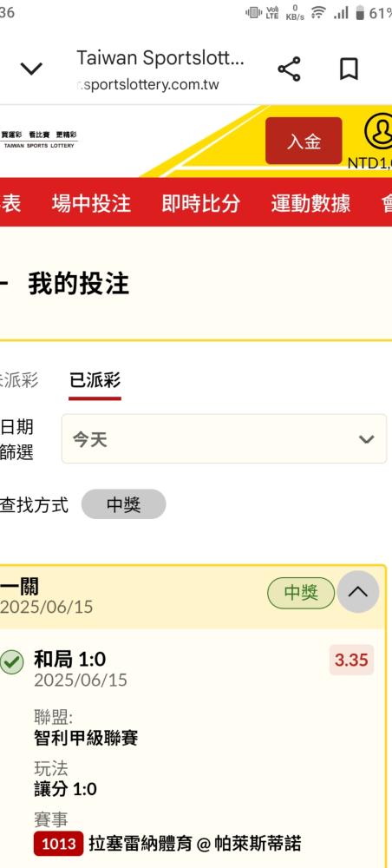Collapse the browser tab with the down chevron
The height and width of the screenshot is (868, 392).
[x=31, y=69]
